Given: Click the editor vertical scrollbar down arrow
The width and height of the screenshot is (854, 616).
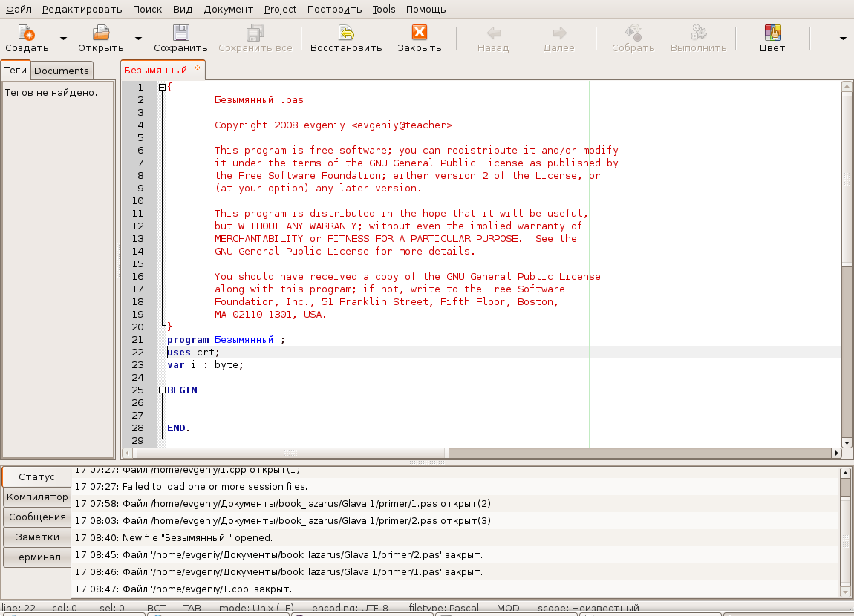Looking at the screenshot, I should pyautogui.click(x=847, y=443).
